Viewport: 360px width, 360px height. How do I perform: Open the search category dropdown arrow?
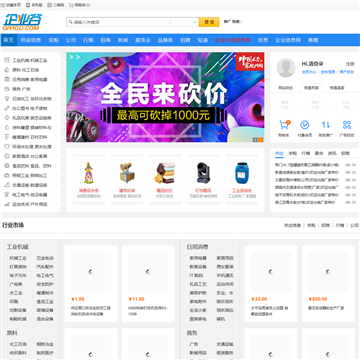(x=195, y=22)
